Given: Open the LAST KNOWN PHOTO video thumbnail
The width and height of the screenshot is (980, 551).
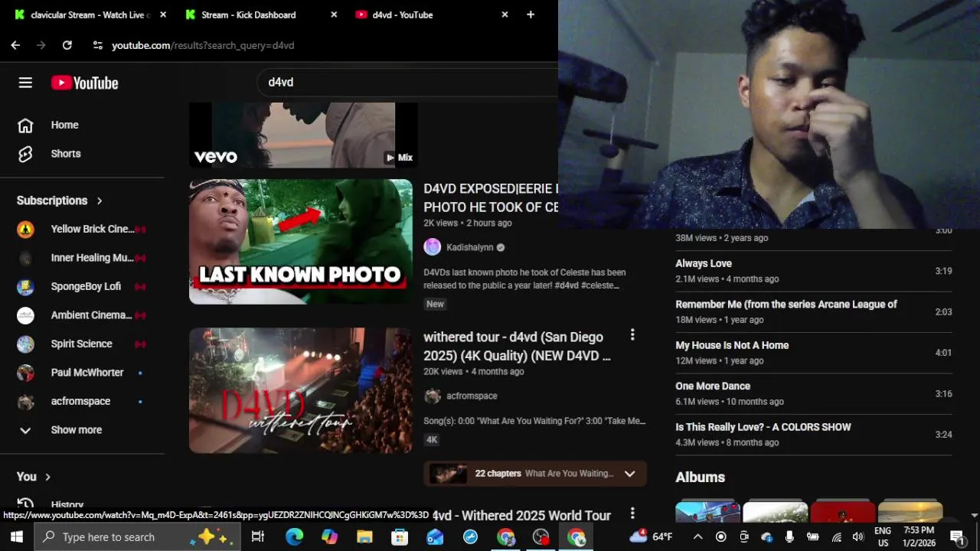Looking at the screenshot, I should (x=301, y=242).
